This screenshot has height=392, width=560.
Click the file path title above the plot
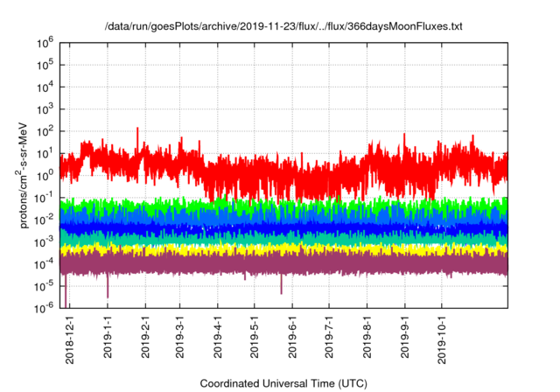coord(283,27)
